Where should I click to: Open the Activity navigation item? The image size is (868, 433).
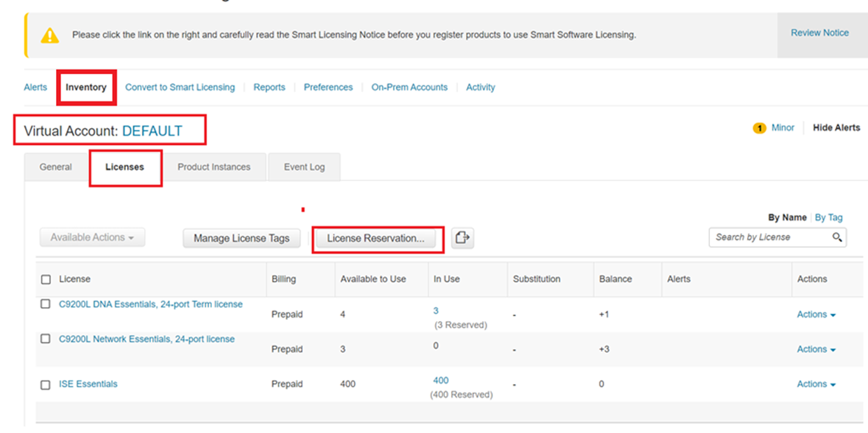(x=481, y=87)
